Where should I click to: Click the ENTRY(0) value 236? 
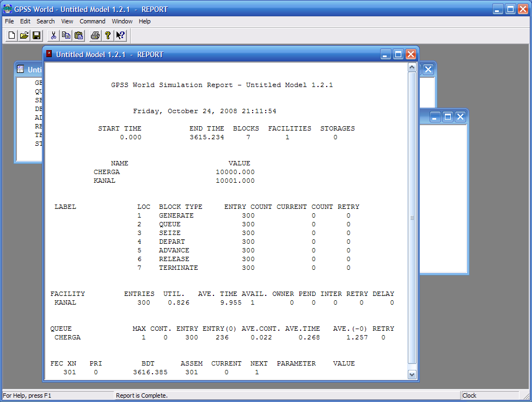coord(222,338)
